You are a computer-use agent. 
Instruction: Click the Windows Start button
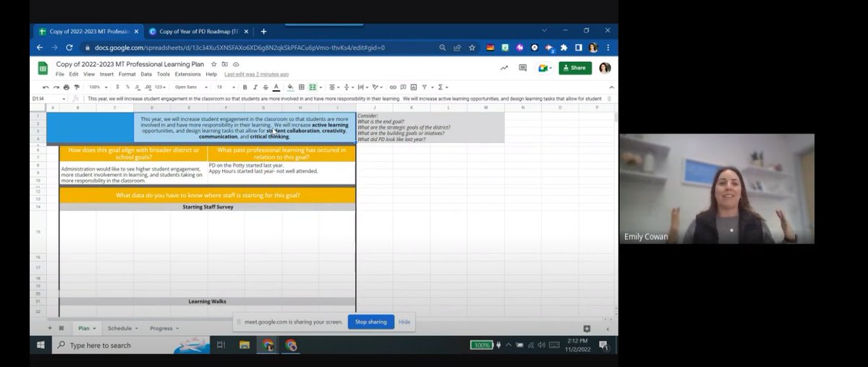pyautogui.click(x=41, y=345)
